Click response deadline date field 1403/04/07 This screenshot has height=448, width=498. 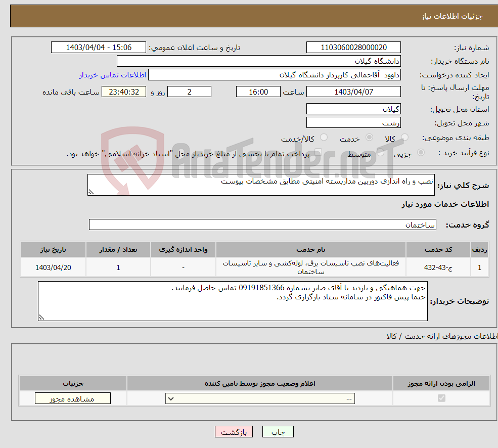pos(353,92)
